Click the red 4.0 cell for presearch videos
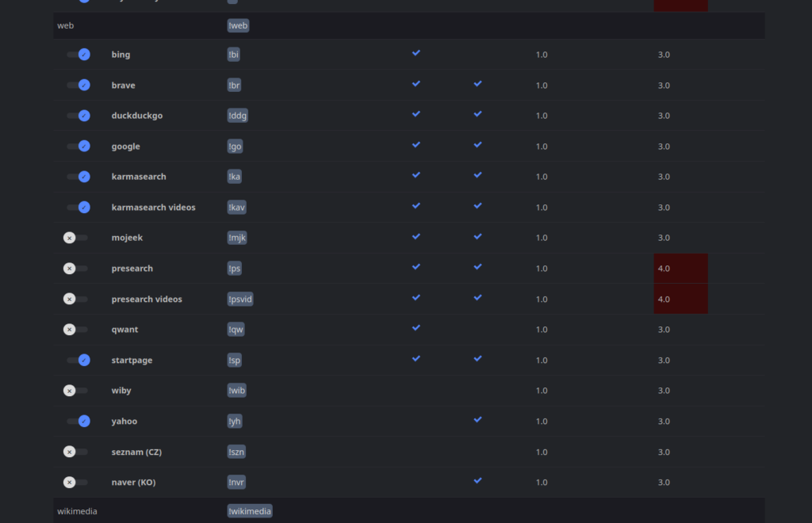Viewport: 812px width, 523px height. click(680, 299)
